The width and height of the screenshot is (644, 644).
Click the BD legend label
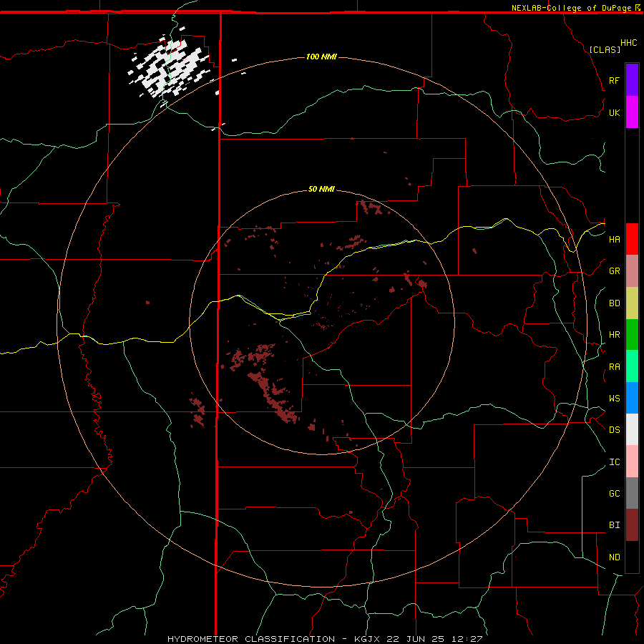pos(614,303)
